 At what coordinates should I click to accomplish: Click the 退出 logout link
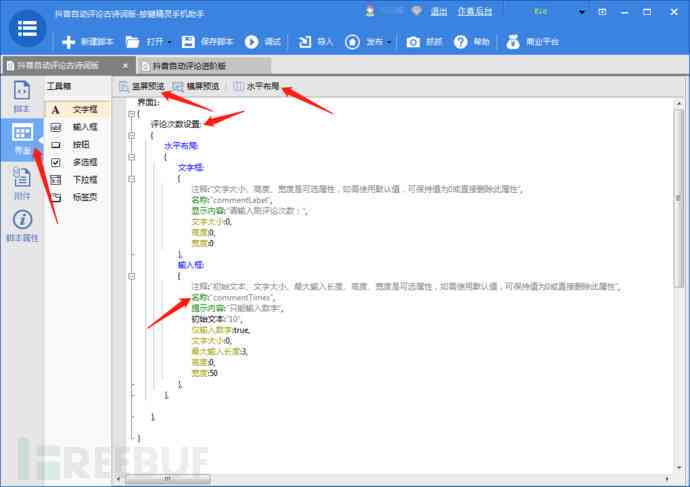click(438, 11)
